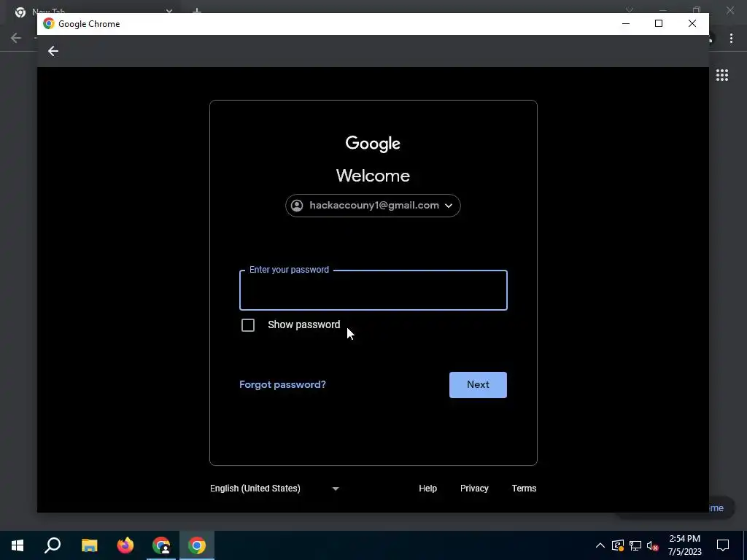Click the Next button
747x560 pixels.
click(478, 385)
